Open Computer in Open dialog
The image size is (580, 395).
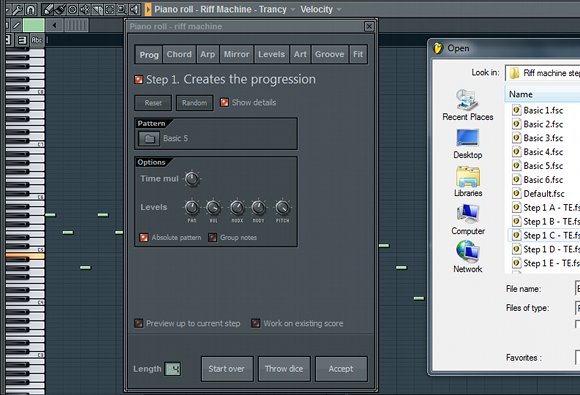click(468, 220)
